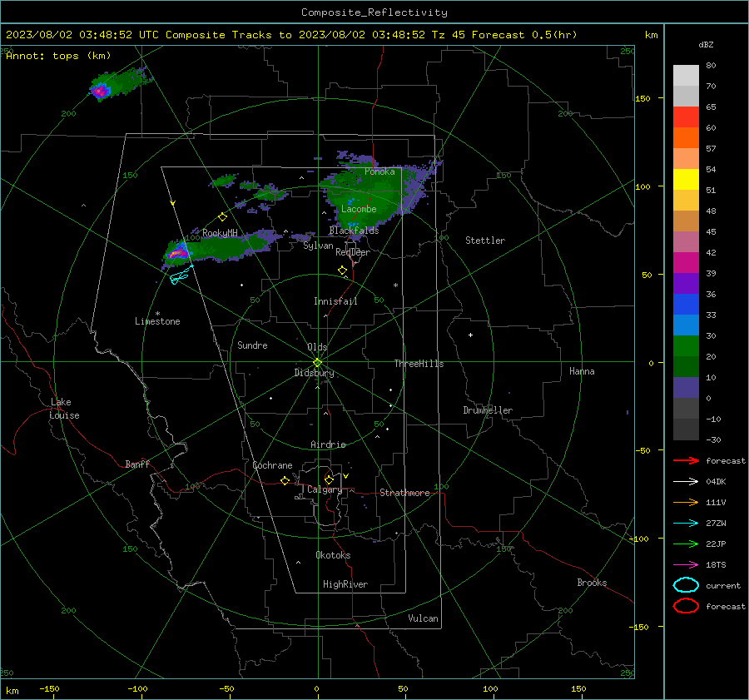
Task: Pick the magenta 39 dBZ color swatch
Action: coord(686,263)
